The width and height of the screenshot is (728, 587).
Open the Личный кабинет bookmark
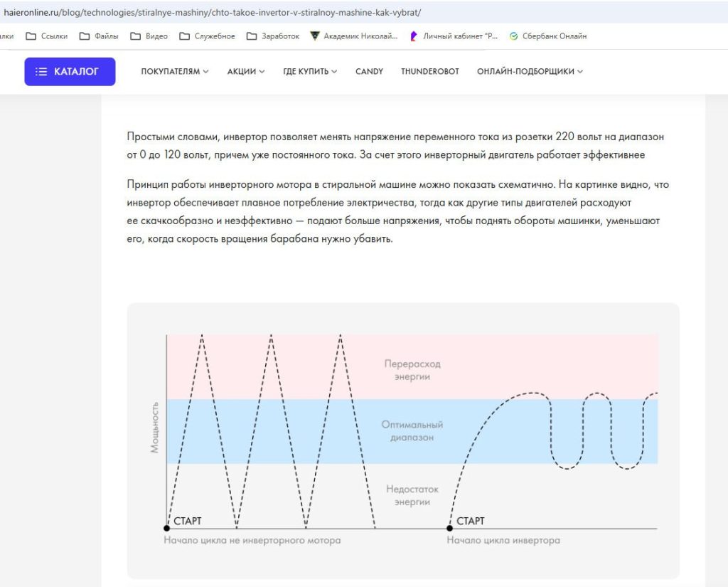[454, 36]
